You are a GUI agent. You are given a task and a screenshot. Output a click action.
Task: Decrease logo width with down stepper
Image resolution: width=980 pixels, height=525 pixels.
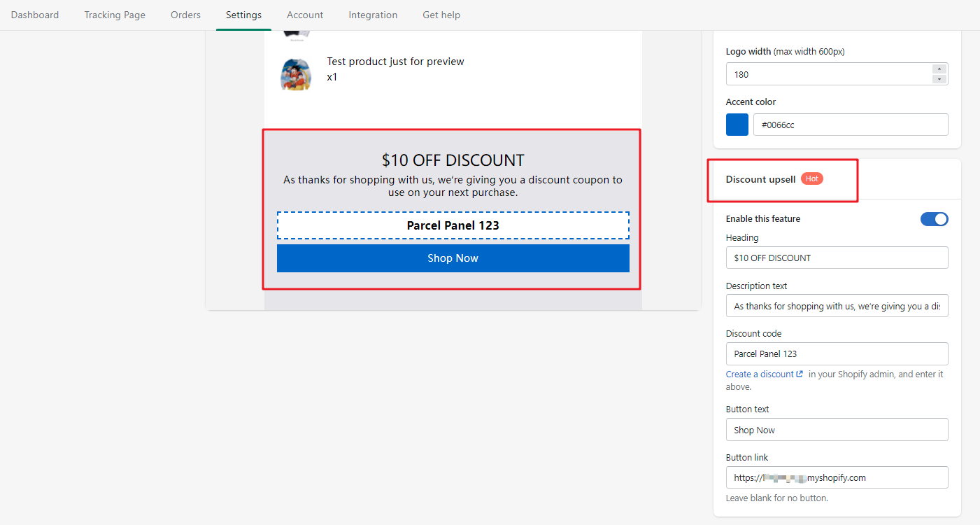coord(939,79)
